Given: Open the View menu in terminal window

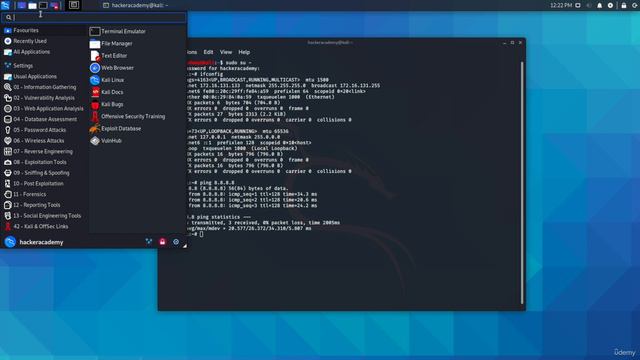Looking at the screenshot, I should (x=226, y=52).
